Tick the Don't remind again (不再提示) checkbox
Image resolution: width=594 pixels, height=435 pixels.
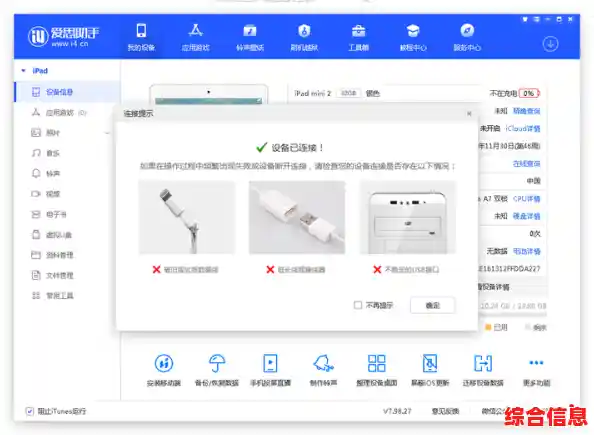coord(358,305)
